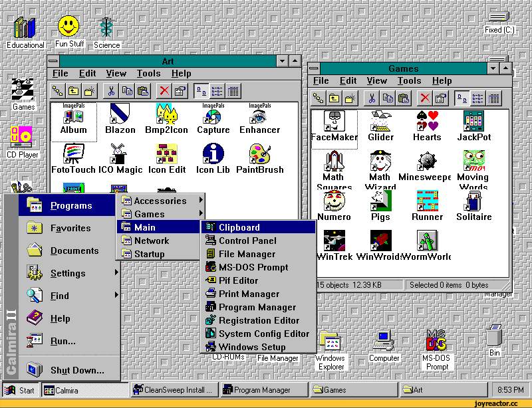This screenshot has height=408, width=532.
Task: Select the PaintBrush palette icon
Action: coord(259,159)
